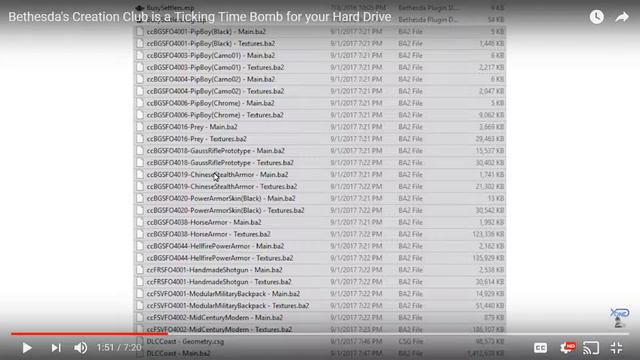Select ccBGSFO4018-GaussRiflePrototype - Main.ba2

coord(216,151)
